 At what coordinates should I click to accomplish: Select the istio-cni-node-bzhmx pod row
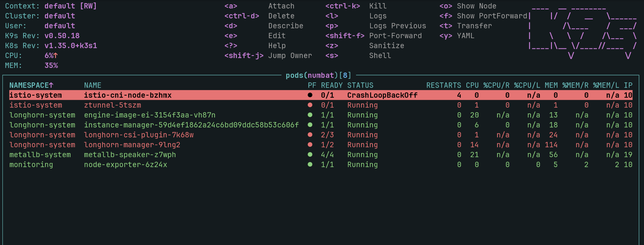click(x=321, y=95)
